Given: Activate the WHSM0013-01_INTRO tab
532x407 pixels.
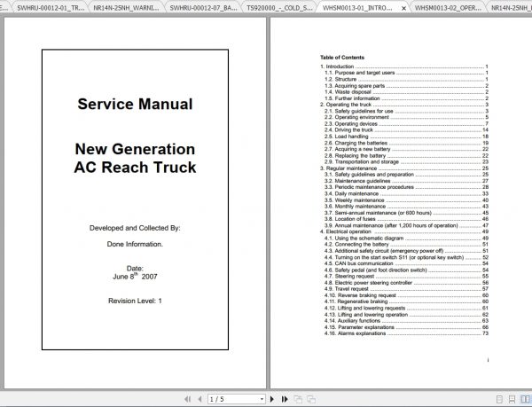Looking at the screenshot, I should click(x=357, y=8).
